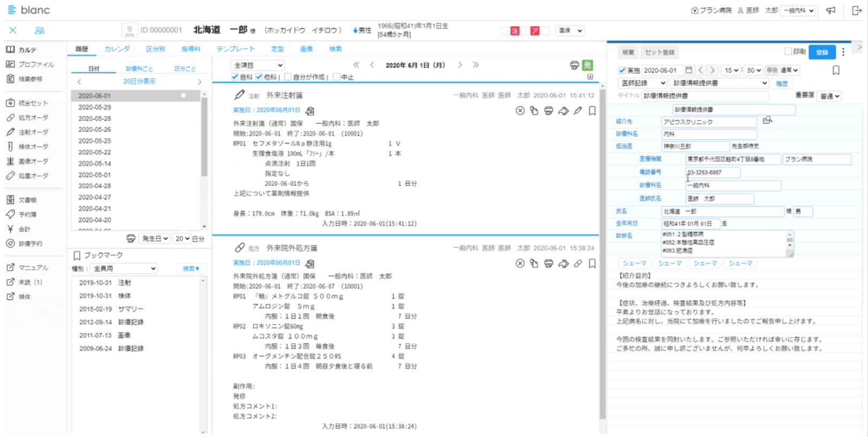Open the テンプレート tab
The image size is (868, 437).
tap(235, 49)
